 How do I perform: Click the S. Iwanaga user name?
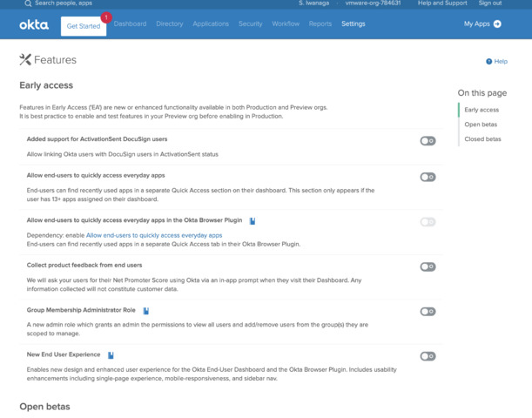coord(313,3)
